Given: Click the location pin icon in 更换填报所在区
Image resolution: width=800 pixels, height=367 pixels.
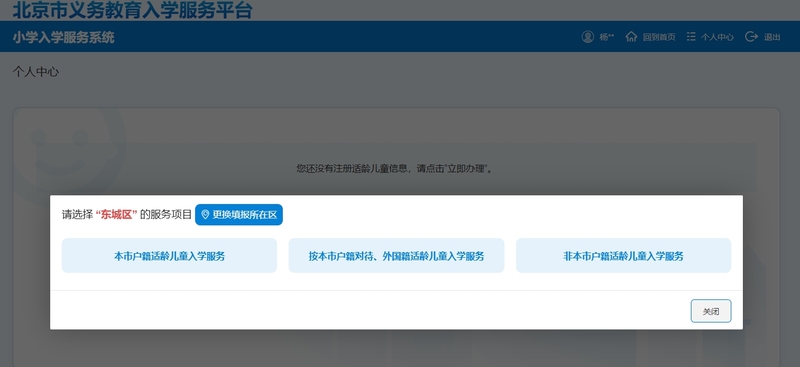Looking at the screenshot, I should tap(205, 215).
